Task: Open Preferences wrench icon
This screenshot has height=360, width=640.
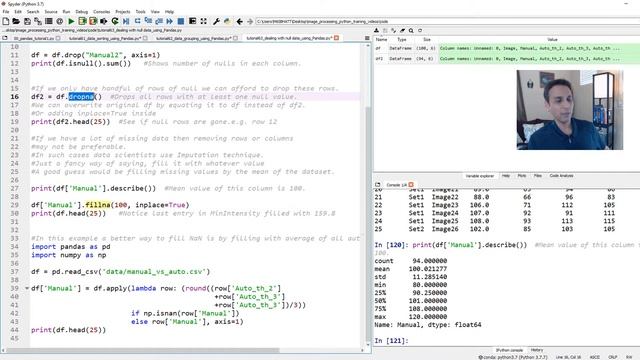Action: (216, 21)
